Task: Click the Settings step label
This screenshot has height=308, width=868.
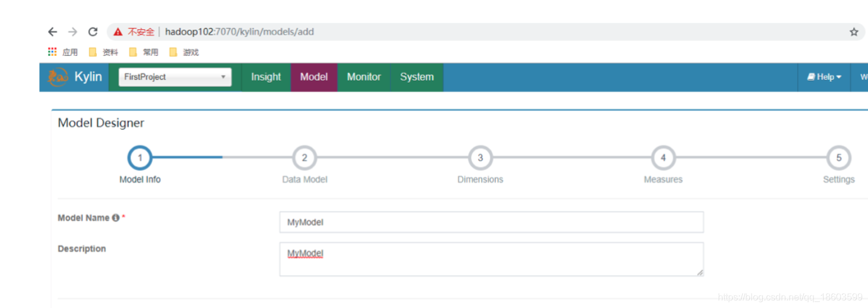Action: 839,180
